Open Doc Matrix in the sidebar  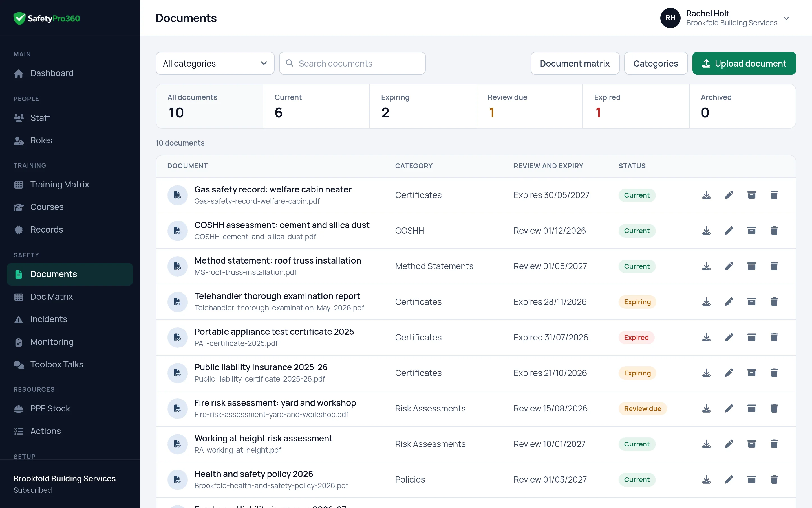[x=70, y=297]
